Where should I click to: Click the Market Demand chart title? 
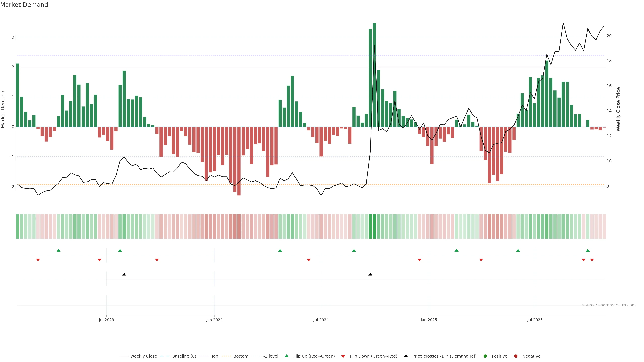point(24,5)
